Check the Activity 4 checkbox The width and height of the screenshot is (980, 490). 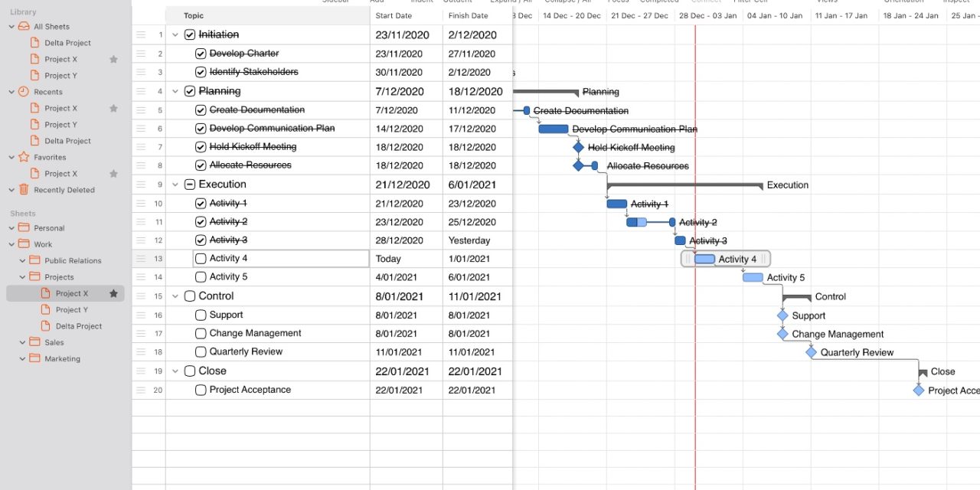coord(201,259)
